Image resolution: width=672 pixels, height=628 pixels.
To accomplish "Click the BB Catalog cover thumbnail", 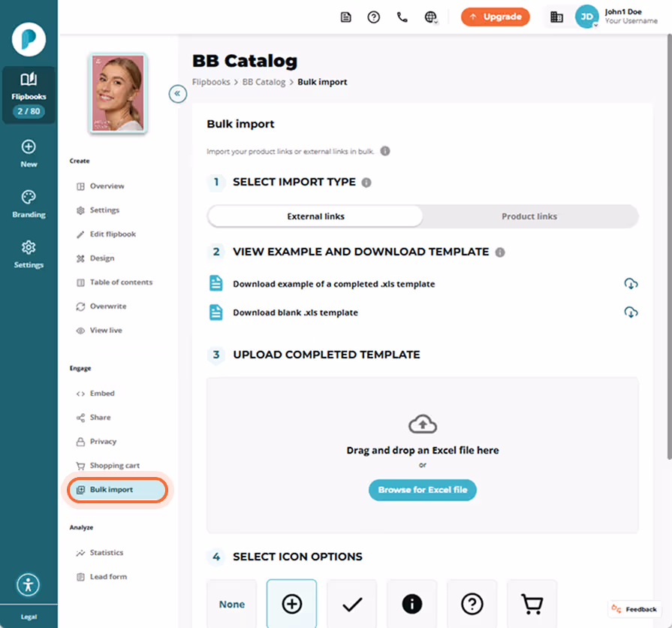I will pos(118,93).
